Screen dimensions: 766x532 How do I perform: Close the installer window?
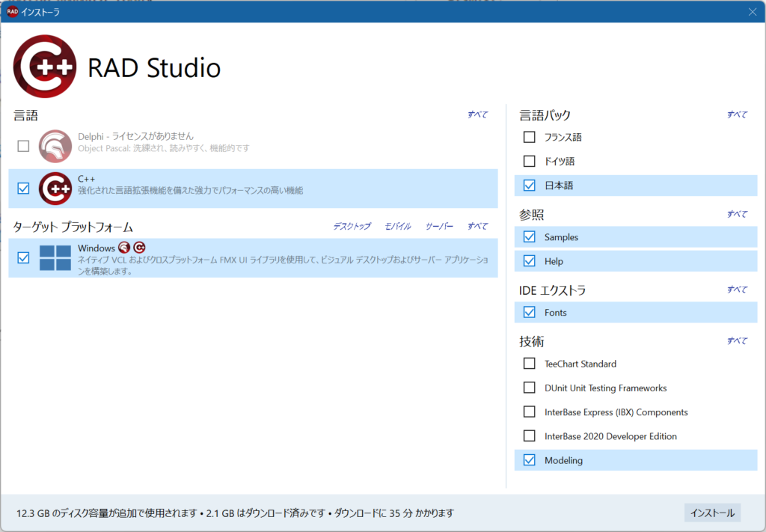[x=753, y=11]
